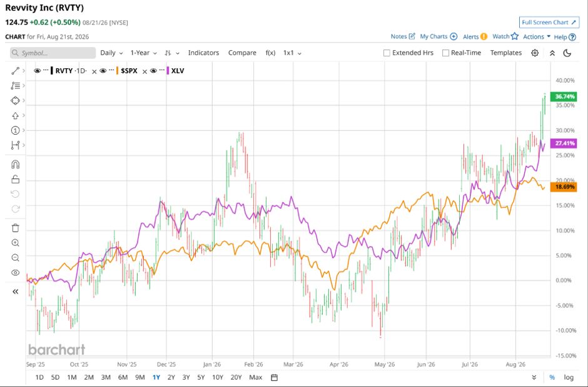
Task: Enable Extended Hrs checkbox
Action: point(387,53)
